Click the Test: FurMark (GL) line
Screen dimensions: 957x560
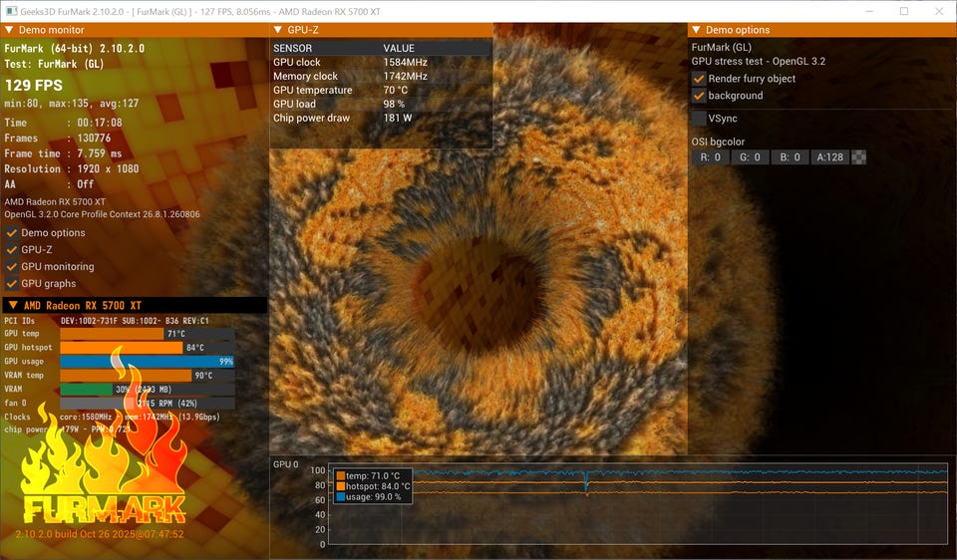[x=54, y=64]
